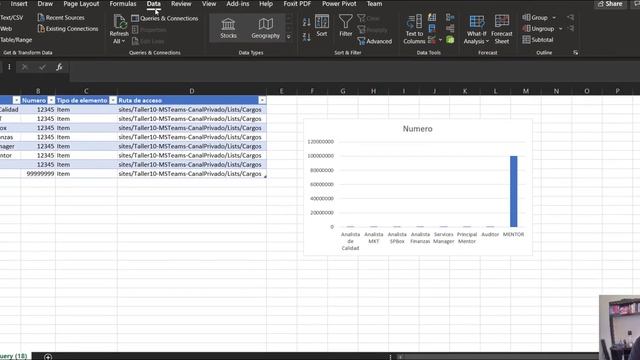Click the Share button
This screenshot has width=640, height=360.
[610, 4]
